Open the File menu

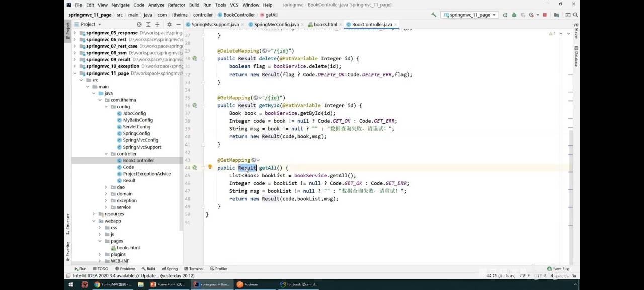[78, 5]
